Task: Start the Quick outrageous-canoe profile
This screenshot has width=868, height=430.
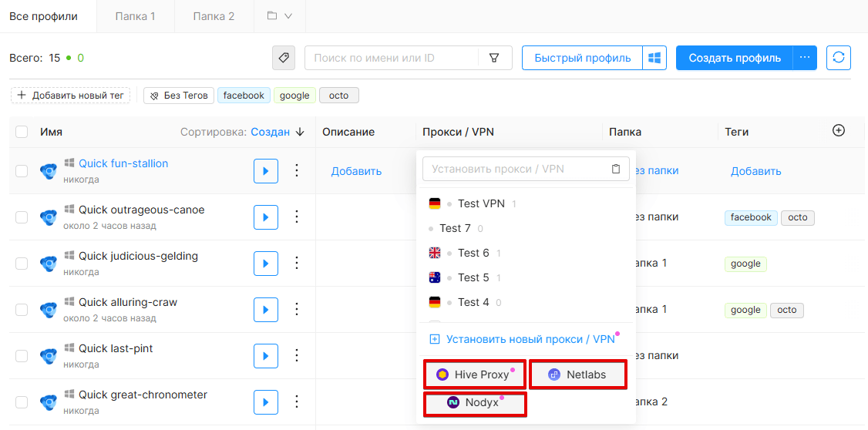Action: coord(266,217)
